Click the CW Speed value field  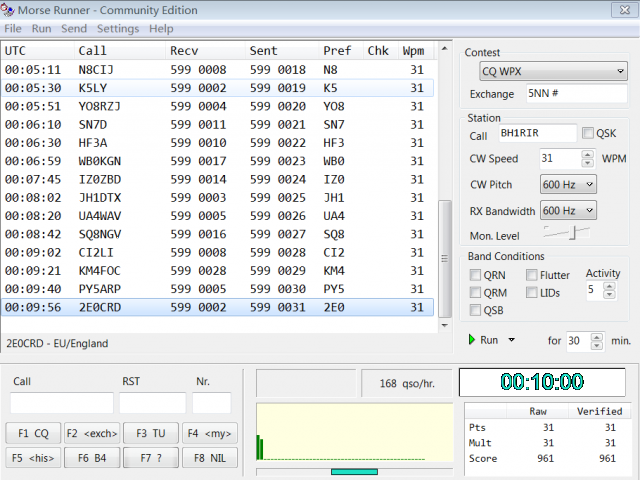click(x=560, y=158)
